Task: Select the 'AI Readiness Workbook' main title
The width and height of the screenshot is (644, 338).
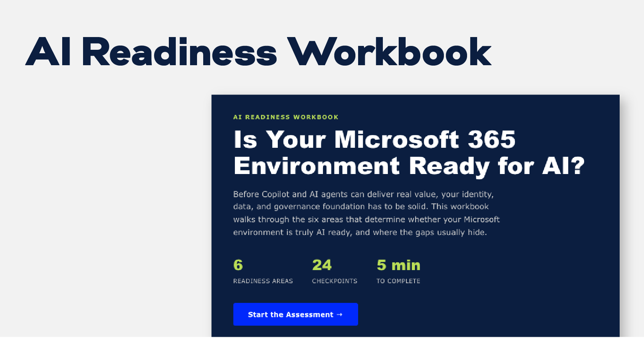Action: pos(258,52)
